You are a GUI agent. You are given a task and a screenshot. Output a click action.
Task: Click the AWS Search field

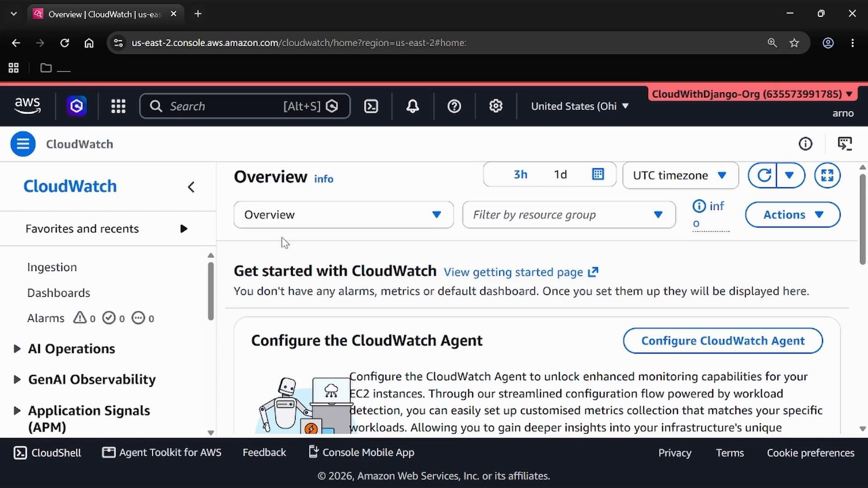[245, 106]
